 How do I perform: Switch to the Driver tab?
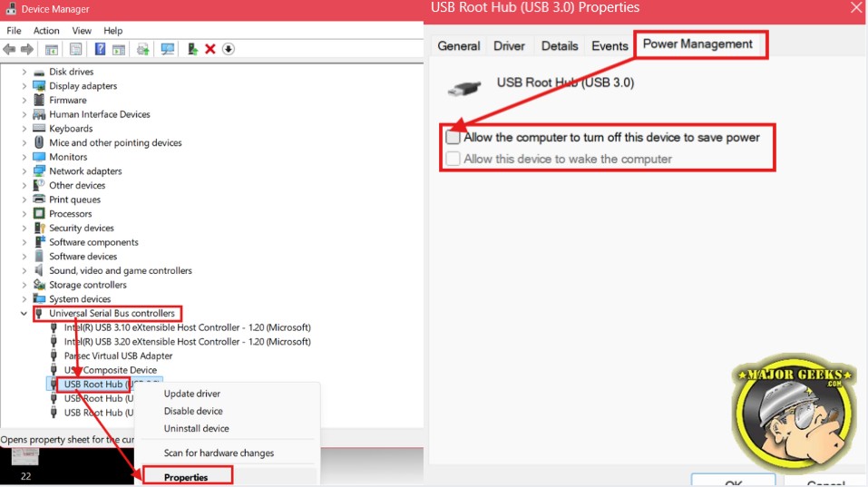[509, 46]
